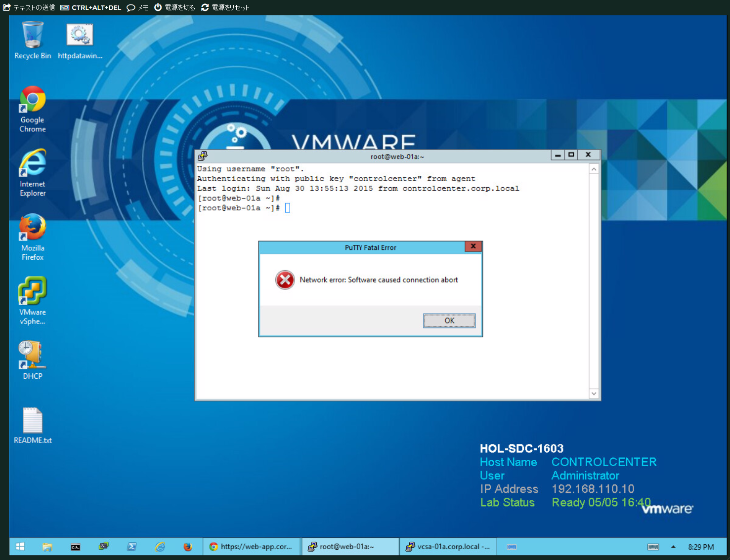This screenshot has width=730, height=560.
Task: Click OK in the PuTTY Fatal Error dialog
Action: click(x=449, y=320)
